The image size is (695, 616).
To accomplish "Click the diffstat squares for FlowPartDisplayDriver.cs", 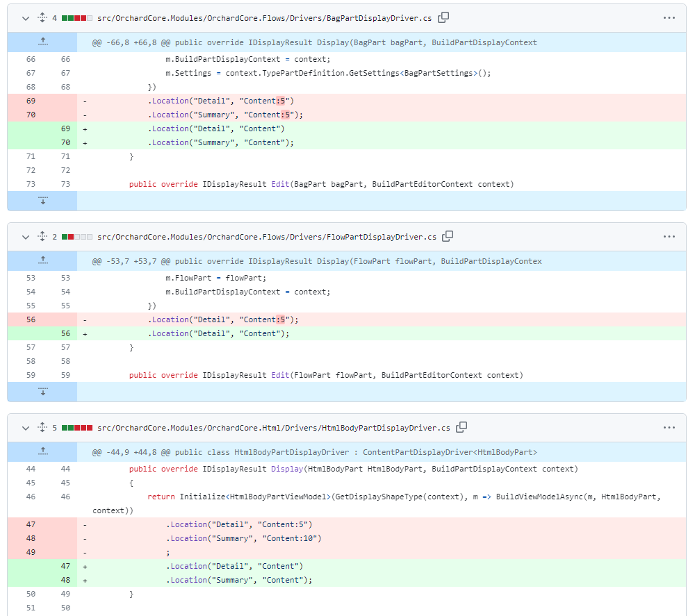I will (x=77, y=237).
